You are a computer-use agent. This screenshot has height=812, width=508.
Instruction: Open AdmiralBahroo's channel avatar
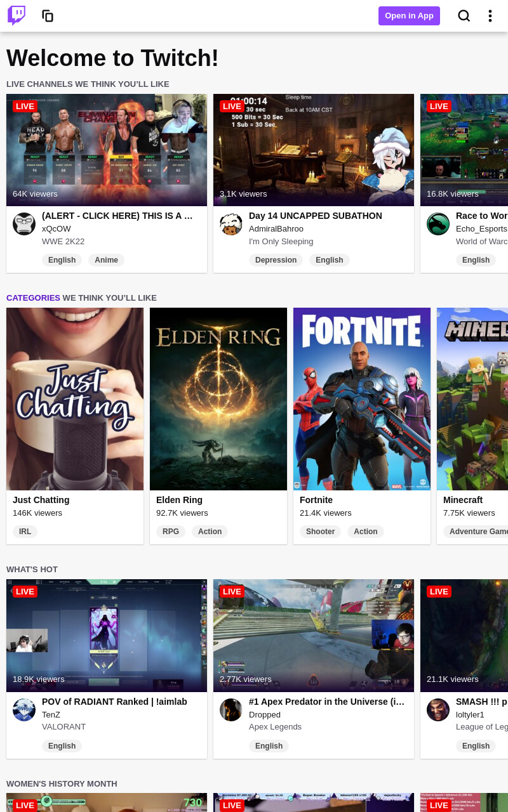(x=231, y=224)
